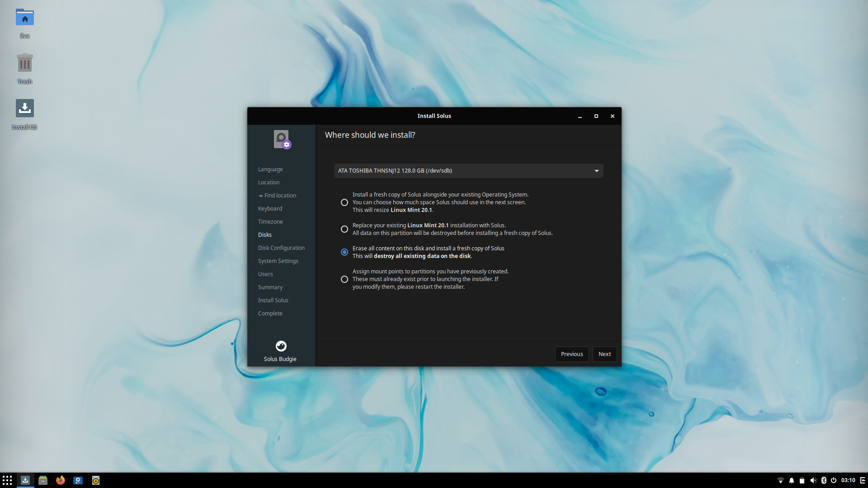The width and height of the screenshot is (868, 488).
Task: Click the volume speaker tray icon
Action: (x=813, y=480)
